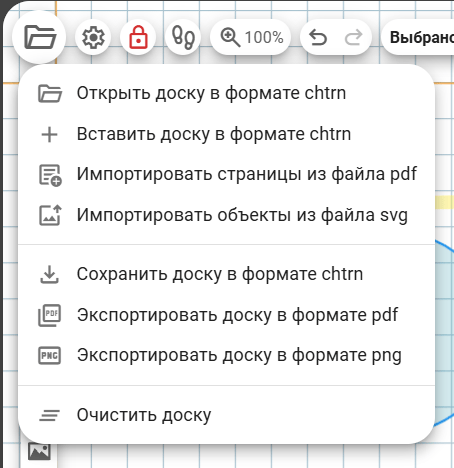Click the footprints icon in toolbar
Image resolution: width=454 pixels, height=468 pixels.
[x=183, y=37]
